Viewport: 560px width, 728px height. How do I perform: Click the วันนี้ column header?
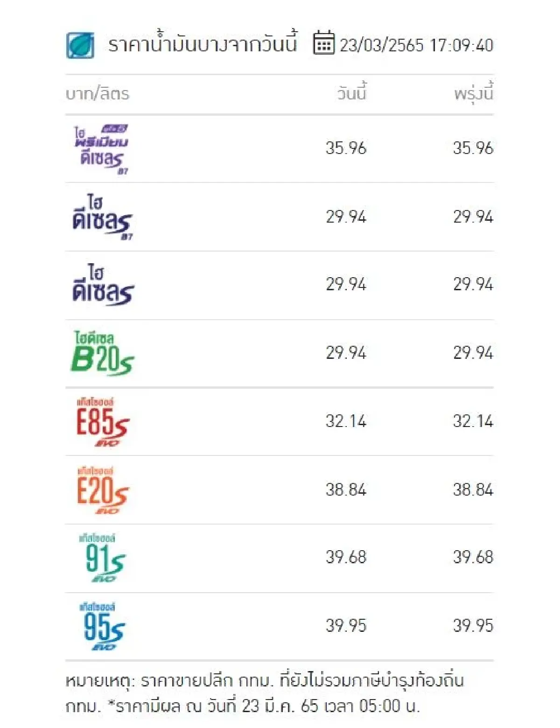point(352,93)
